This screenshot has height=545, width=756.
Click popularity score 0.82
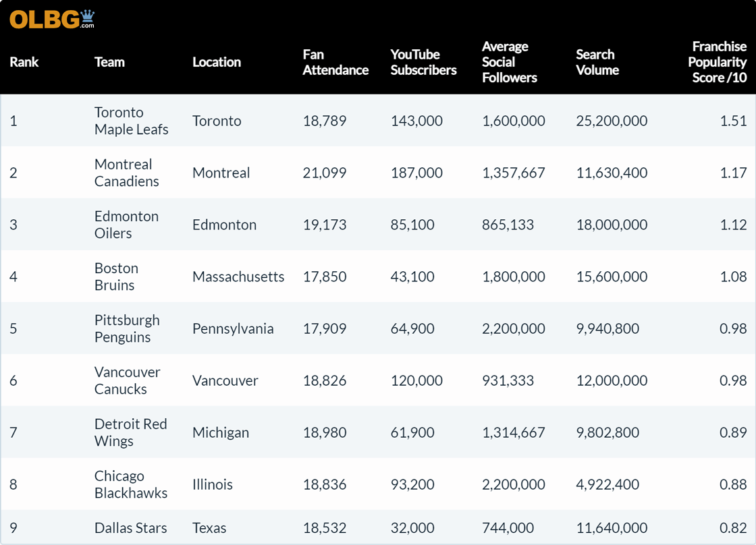[x=733, y=528]
